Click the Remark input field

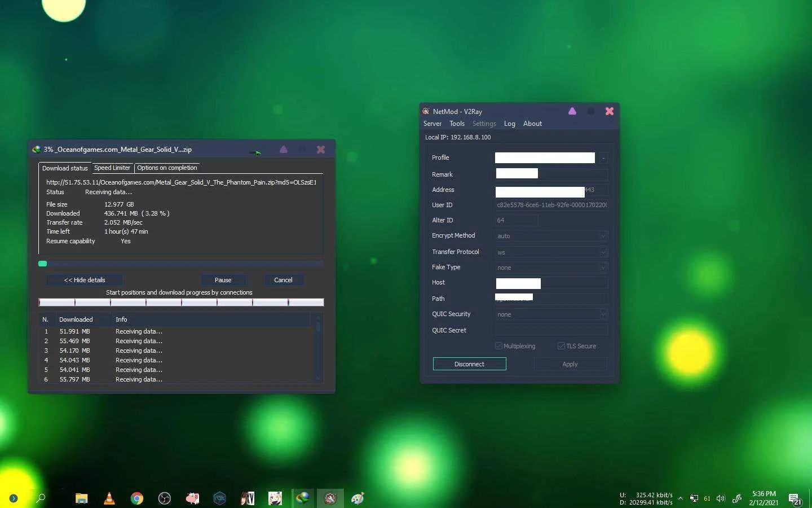551,174
